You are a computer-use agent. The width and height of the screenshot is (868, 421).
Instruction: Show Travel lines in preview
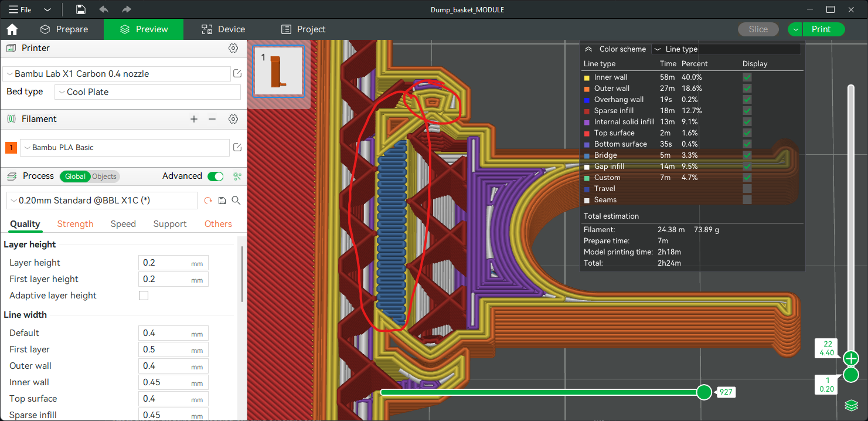tap(747, 189)
